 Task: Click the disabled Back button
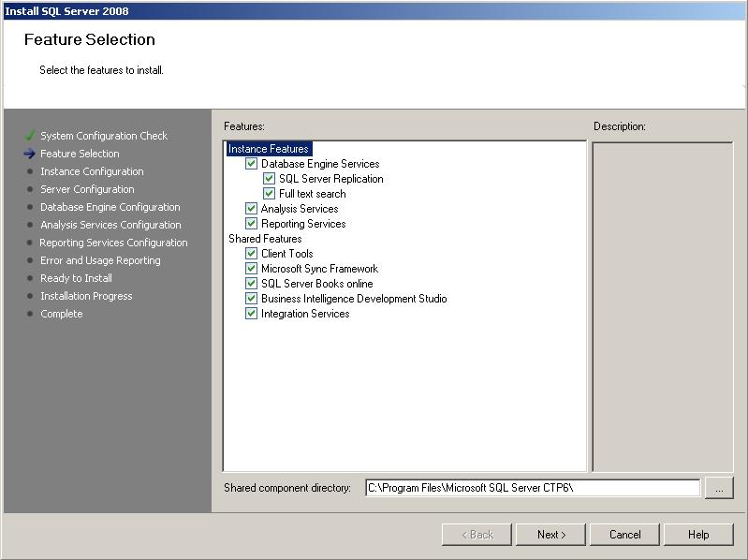477,535
